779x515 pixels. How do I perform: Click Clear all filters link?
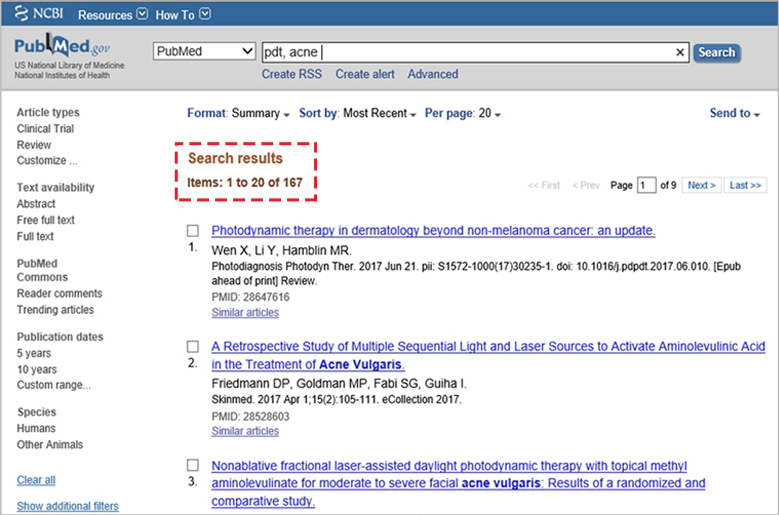pyautogui.click(x=36, y=480)
